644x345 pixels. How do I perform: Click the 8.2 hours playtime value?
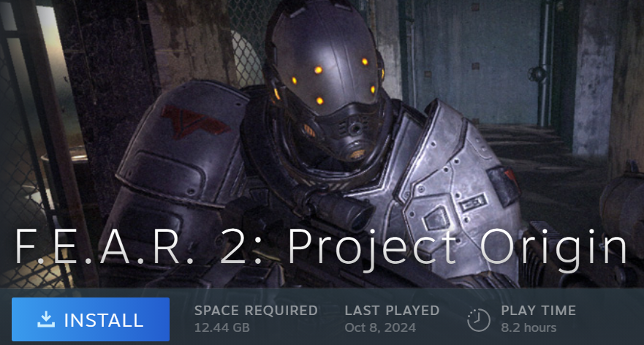(529, 327)
